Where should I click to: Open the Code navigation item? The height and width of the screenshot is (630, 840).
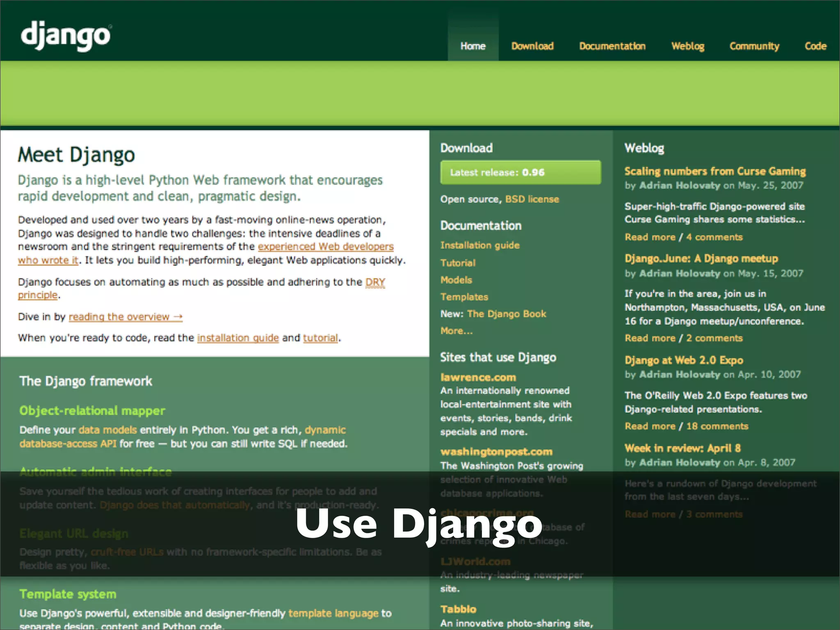pyautogui.click(x=815, y=46)
